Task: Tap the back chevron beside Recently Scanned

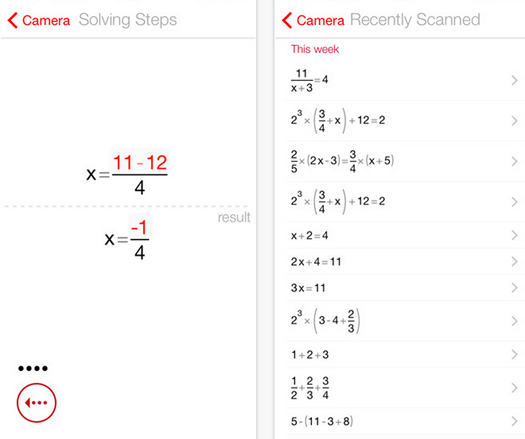Action: click(287, 20)
